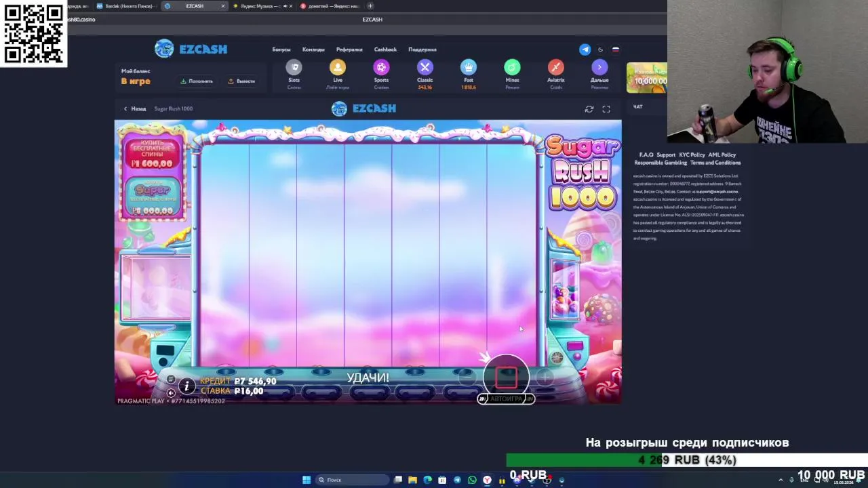Click the Windows Start button
Image resolution: width=868 pixels, height=488 pixels.
point(307,480)
